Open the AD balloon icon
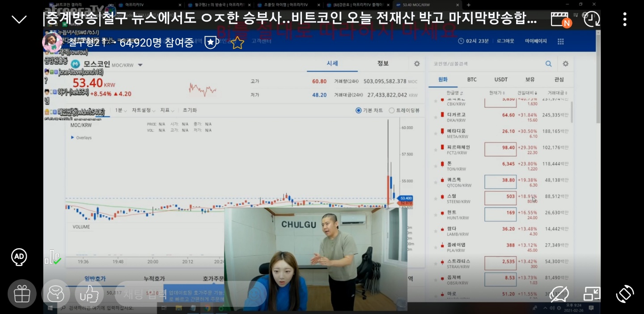 click(19, 257)
